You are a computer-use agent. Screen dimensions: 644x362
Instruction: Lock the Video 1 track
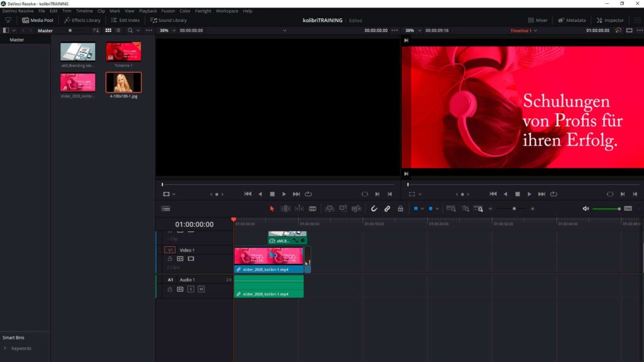(x=170, y=258)
